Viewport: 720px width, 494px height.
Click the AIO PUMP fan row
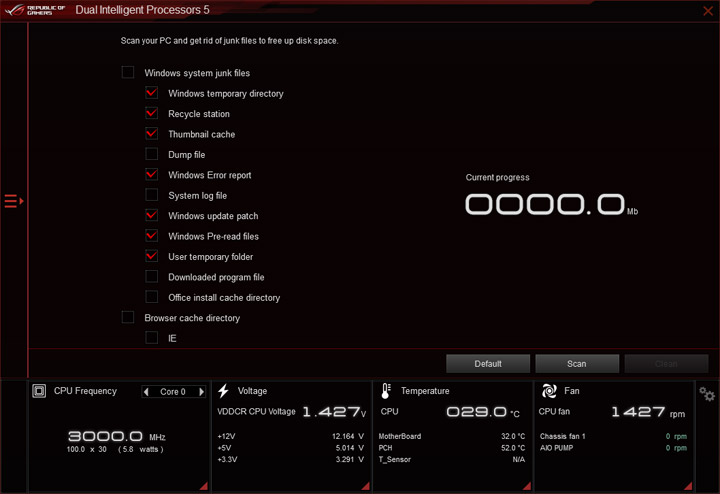click(x=613, y=448)
